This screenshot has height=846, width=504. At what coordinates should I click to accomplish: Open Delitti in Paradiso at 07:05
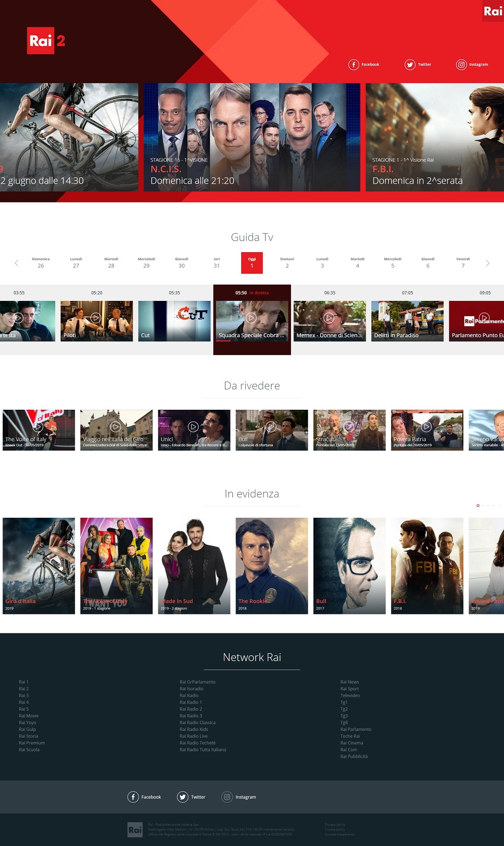407,321
